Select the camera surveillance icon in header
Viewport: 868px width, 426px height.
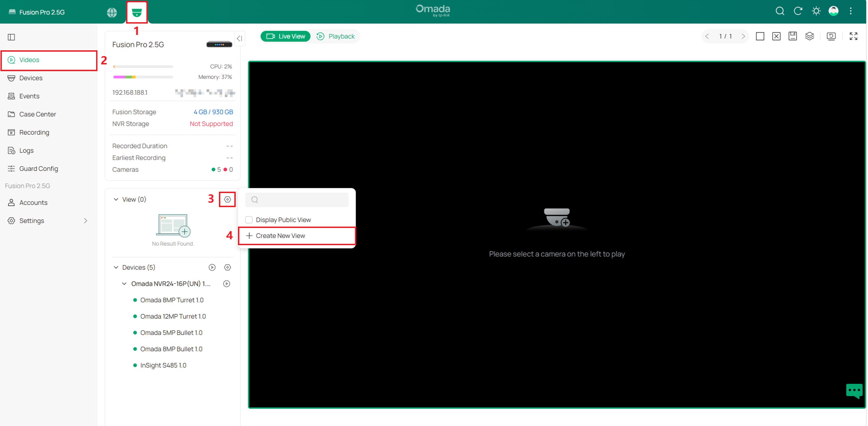pos(137,12)
